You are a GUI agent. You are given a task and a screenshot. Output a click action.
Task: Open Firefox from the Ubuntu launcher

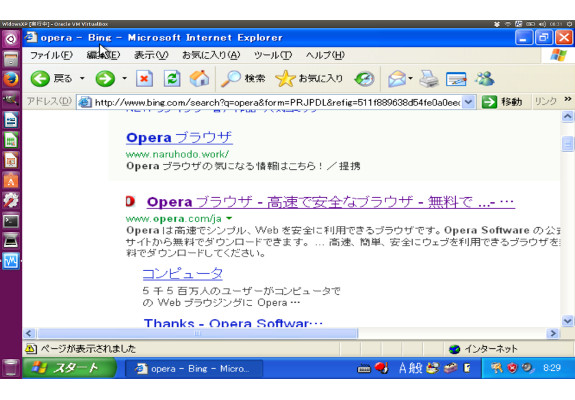(x=11, y=79)
